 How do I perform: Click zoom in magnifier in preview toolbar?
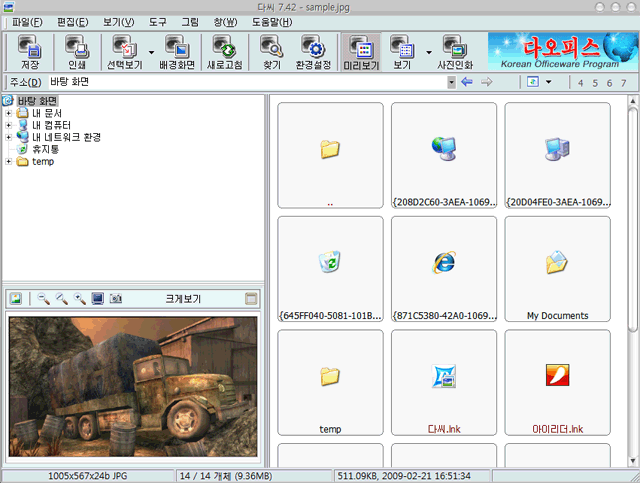(x=80, y=298)
